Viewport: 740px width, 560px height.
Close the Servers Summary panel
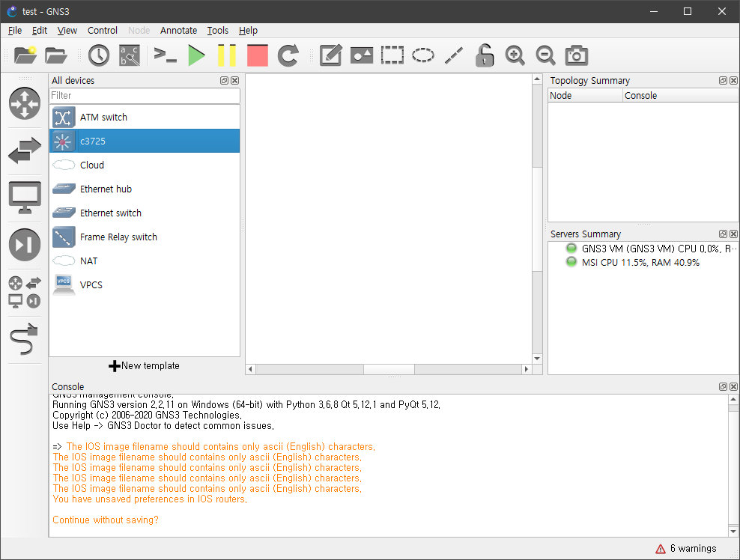point(733,234)
